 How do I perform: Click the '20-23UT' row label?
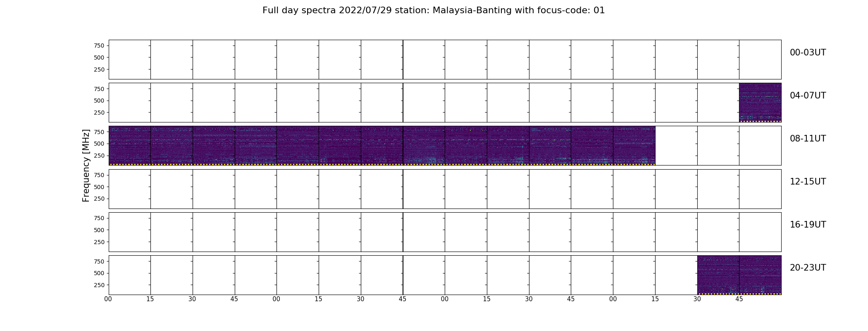pyautogui.click(x=808, y=268)
